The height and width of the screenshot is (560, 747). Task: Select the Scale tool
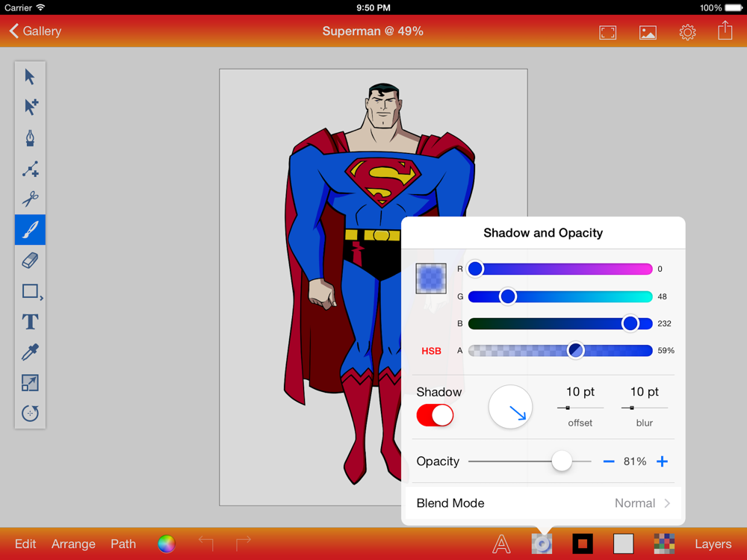[x=30, y=383]
